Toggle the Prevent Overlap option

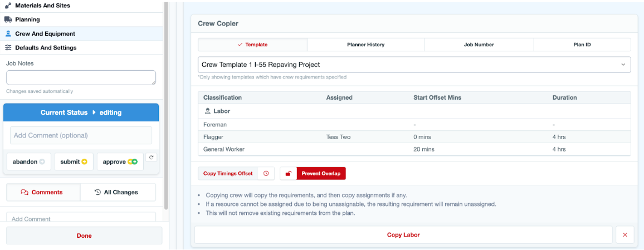pos(321,174)
